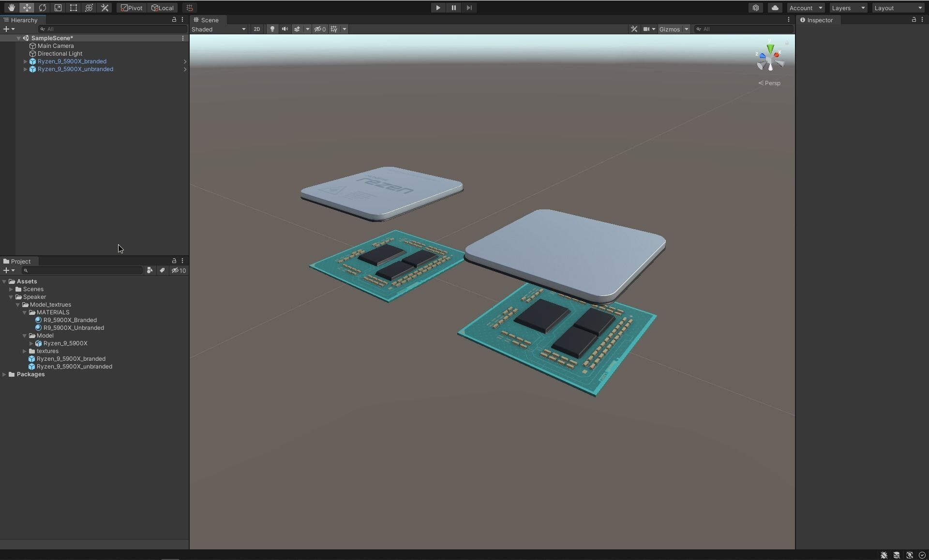Image resolution: width=929 pixels, height=560 pixels.
Task: Open the grid settings dropdown arrow
Action: (x=345, y=29)
